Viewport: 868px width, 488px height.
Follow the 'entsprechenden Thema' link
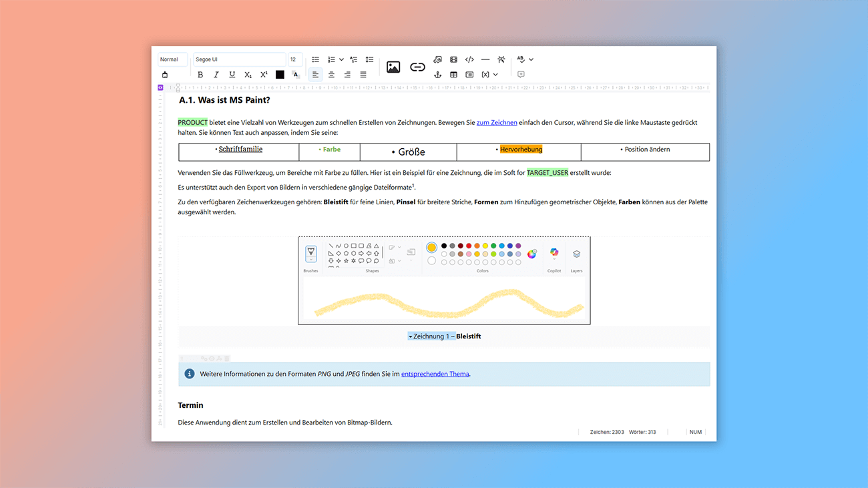[435, 374]
